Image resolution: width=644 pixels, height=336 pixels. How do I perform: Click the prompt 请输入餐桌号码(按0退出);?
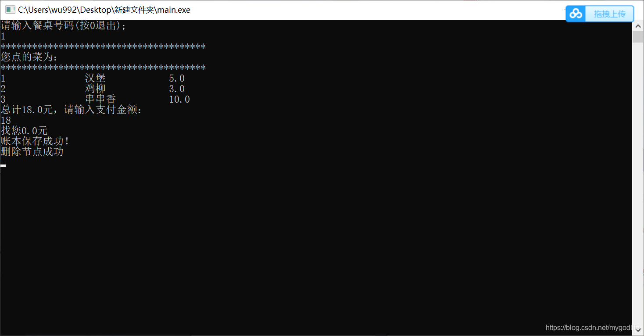point(64,25)
